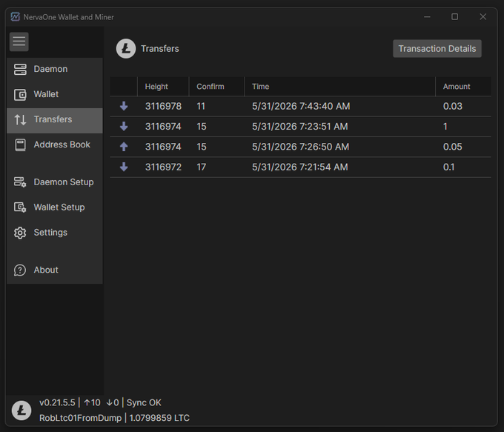Screen dimensions: 504x432
Task: Click wallet name RobLtc01FromDump
Action: click(x=80, y=418)
